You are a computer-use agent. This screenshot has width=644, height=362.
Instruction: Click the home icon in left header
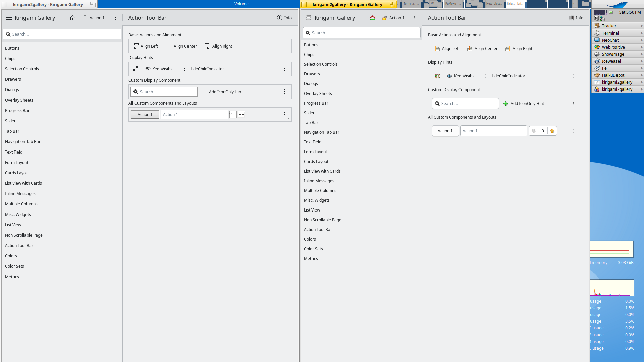point(73,18)
